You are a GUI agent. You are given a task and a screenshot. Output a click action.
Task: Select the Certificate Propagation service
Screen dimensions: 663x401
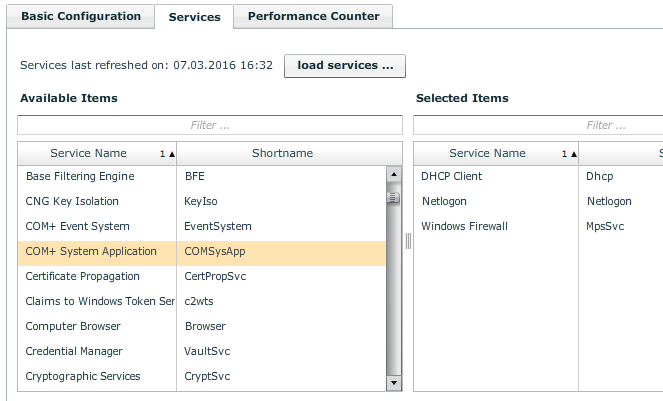tap(83, 276)
